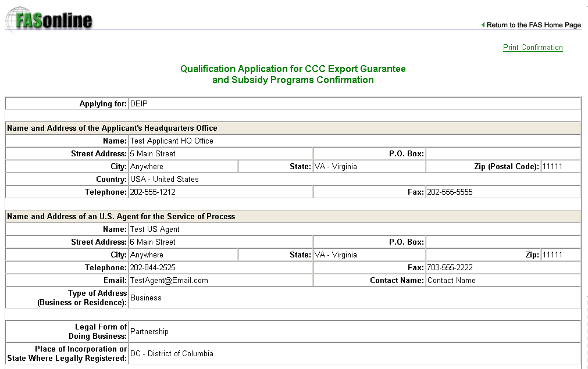Click the Applicant's Headquarters Office section header
The height and width of the screenshot is (369, 588).
coord(112,128)
